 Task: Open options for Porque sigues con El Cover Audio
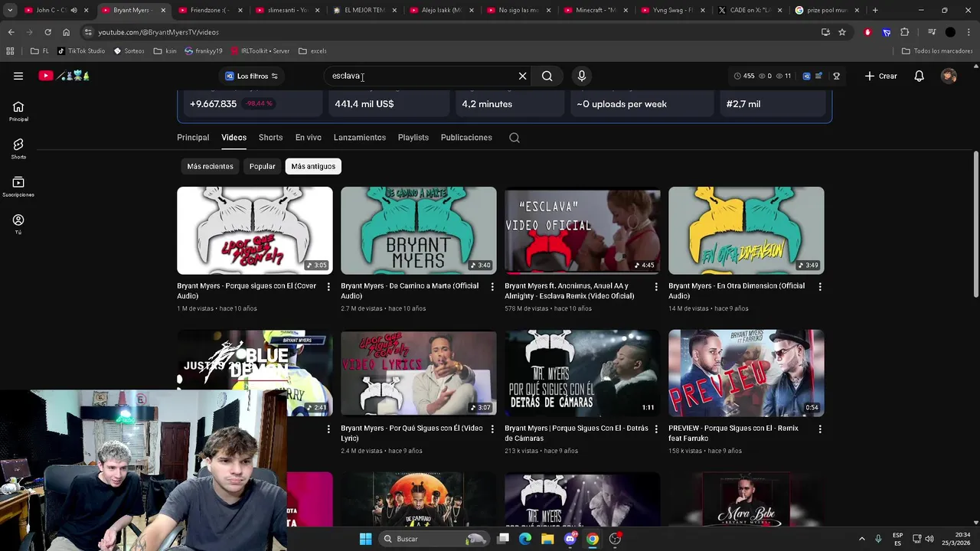328,286
